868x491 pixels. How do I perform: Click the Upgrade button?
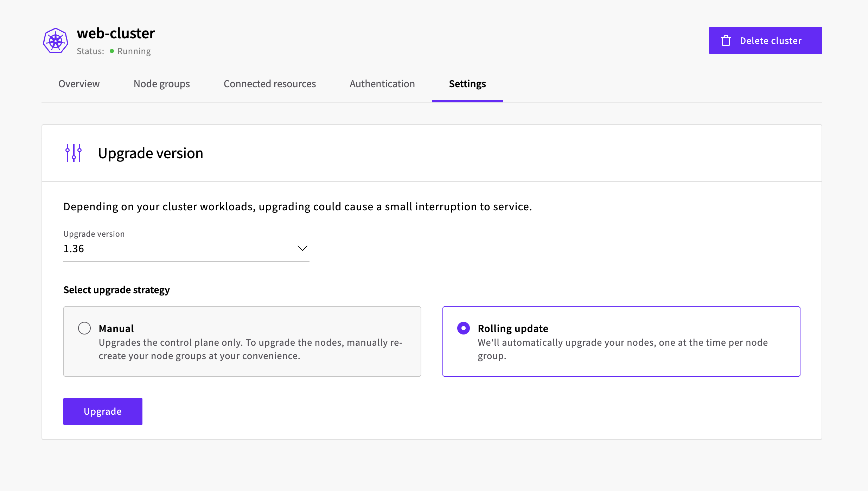(x=103, y=412)
